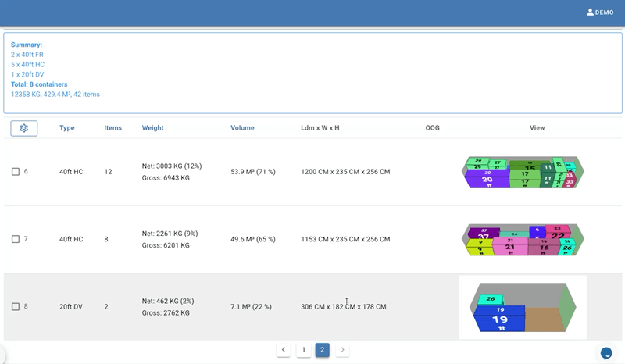Click "1200 CM x 235 CM x 256 CM" dimensions
Screen dimensions: 625x364
coord(345,172)
